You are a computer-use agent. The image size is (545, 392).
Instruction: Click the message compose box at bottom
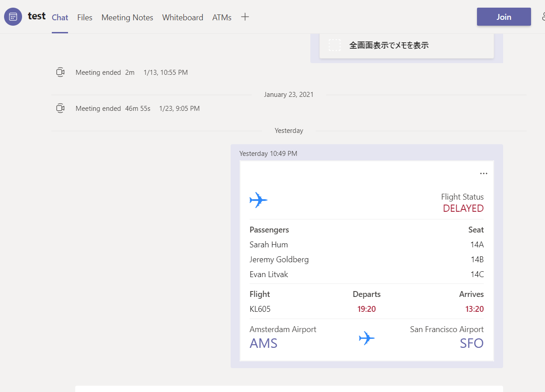[289, 388]
